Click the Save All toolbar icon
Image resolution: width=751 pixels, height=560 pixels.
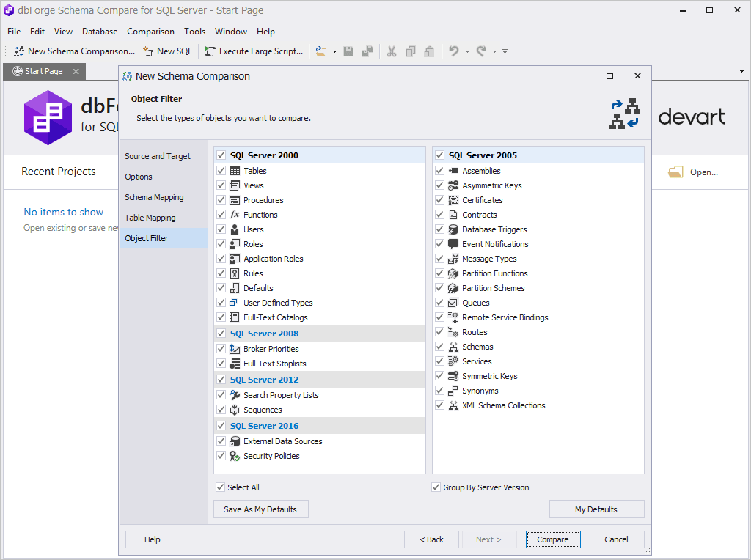click(x=367, y=51)
